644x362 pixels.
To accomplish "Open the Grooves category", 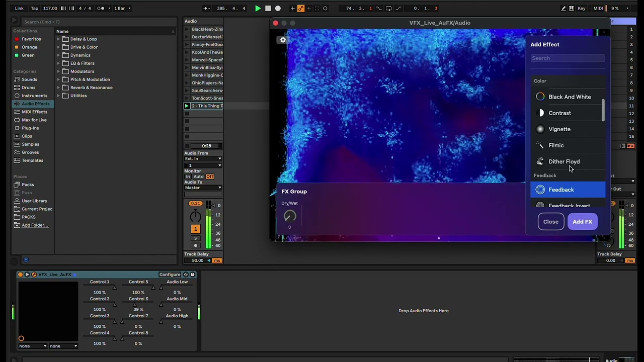I will tap(30, 152).
